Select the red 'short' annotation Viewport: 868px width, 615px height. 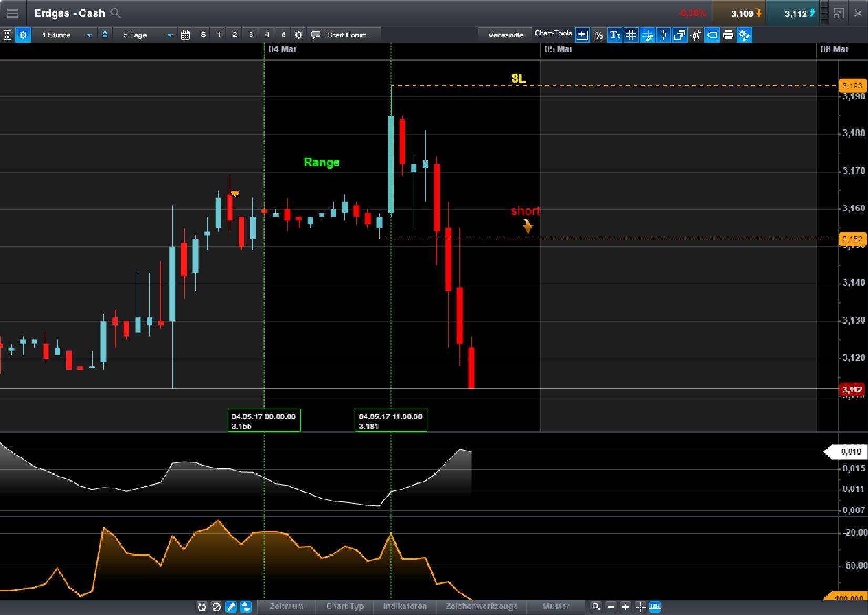point(526,211)
